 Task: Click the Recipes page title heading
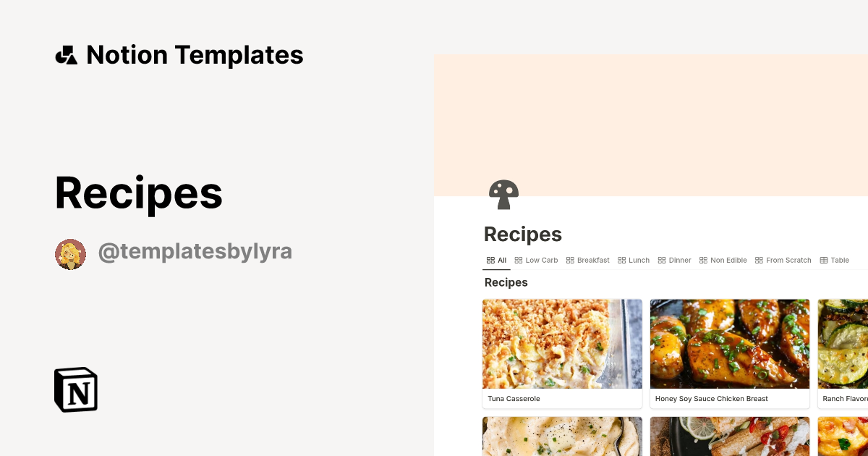pyautogui.click(x=522, y=234)
